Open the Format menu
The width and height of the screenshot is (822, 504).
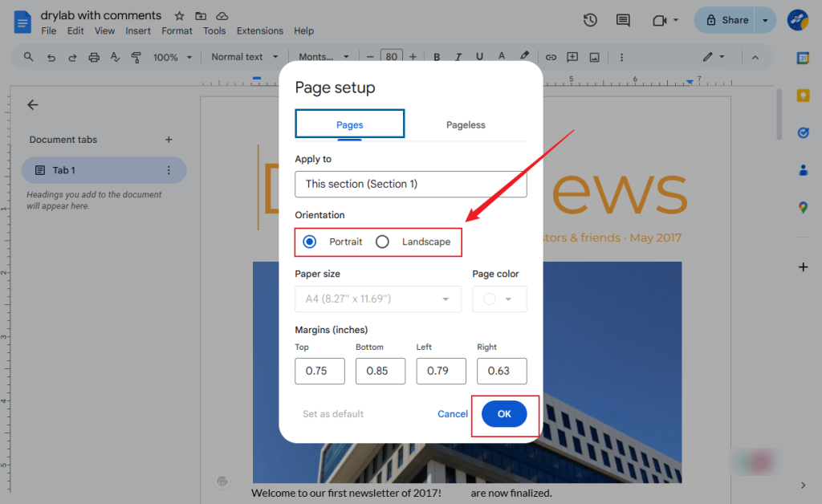pos(177,30)
